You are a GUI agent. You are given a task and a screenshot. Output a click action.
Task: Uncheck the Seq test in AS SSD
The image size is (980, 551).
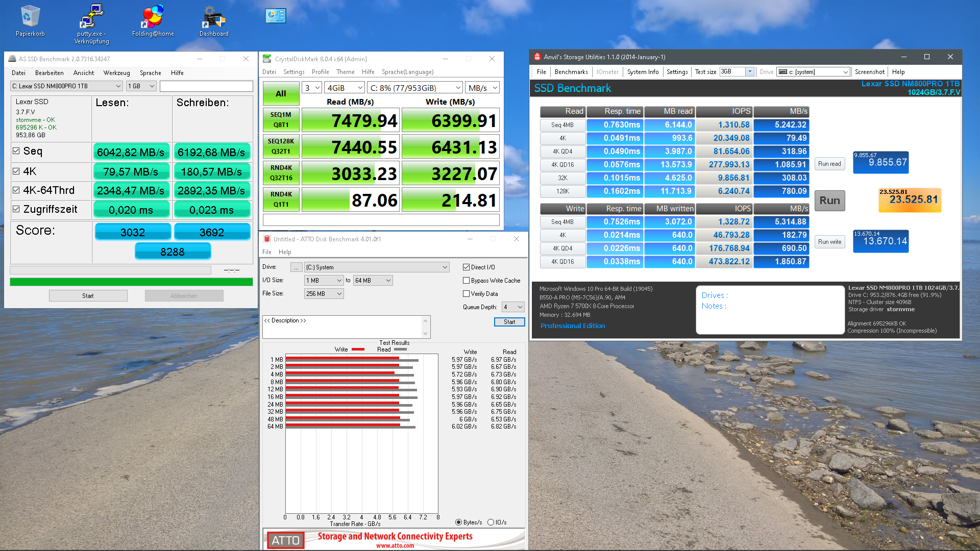click(16, 151)
